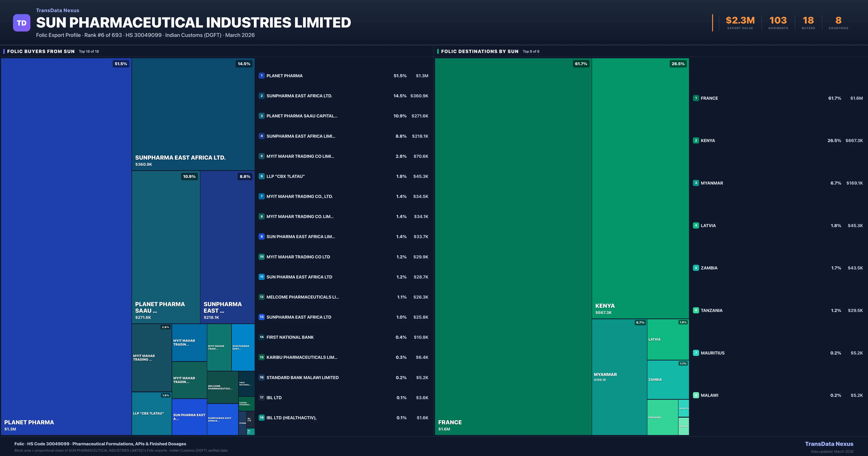
Task: Click the Folic Buyers From Sun header
Action: tap(41, 51)
